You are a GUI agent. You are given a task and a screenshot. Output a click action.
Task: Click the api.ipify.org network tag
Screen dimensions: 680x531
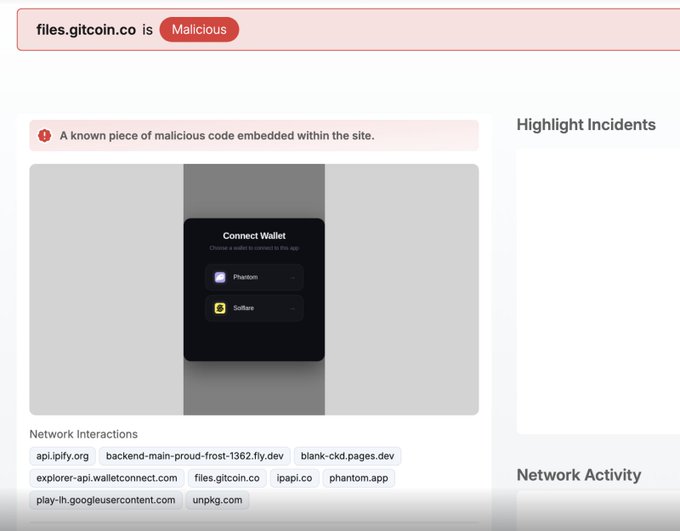click(x=62, y=456)
